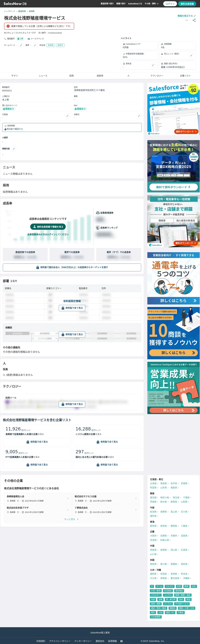Viewport: 200px width, 644px height.
Task: Click the 不動産 industry tag
Action: click(181, 613)
